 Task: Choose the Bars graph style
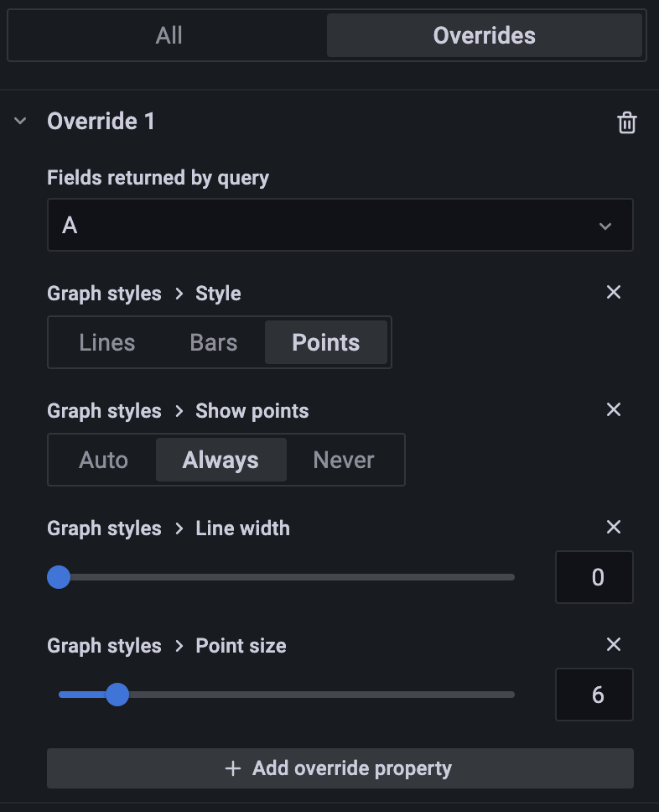214,342
